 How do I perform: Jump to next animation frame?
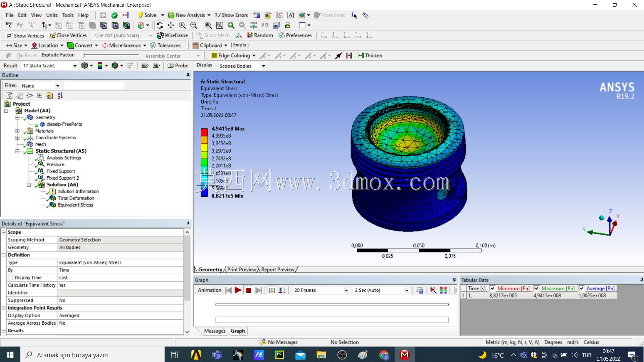258,290
